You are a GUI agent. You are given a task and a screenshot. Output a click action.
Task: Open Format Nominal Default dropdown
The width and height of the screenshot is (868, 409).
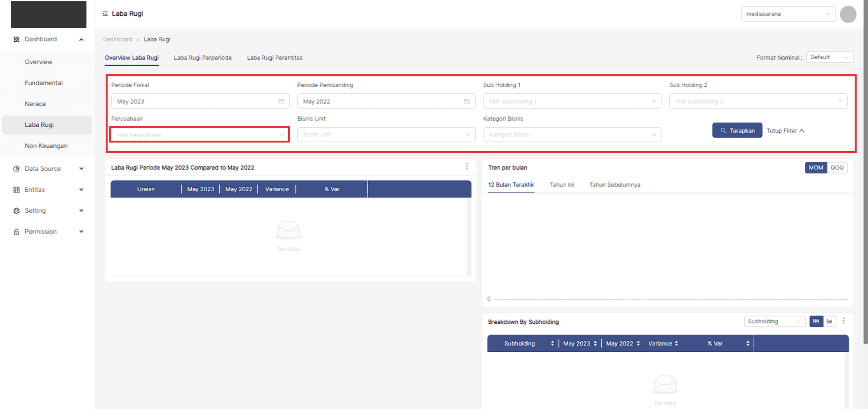[x=829, y=57]
